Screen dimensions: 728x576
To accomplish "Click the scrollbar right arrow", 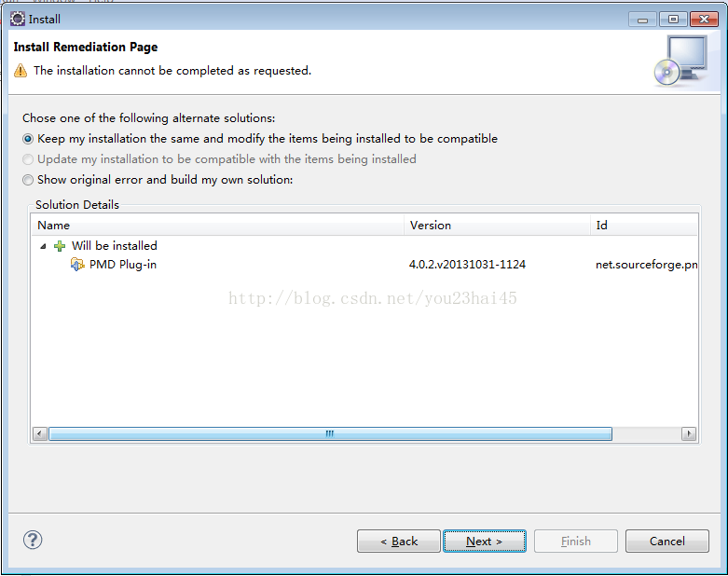I will pyautogui.click(x=689, y=433).
